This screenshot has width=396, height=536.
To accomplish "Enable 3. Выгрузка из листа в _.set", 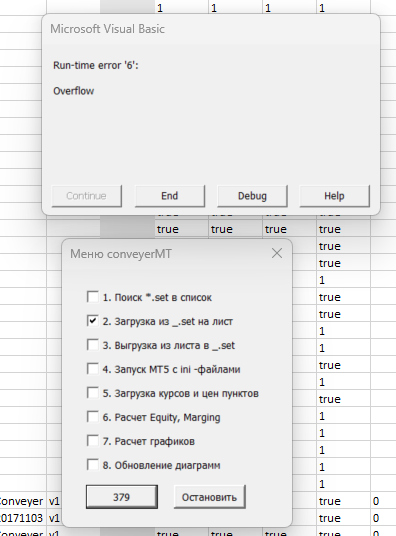I will click(93, 345).
